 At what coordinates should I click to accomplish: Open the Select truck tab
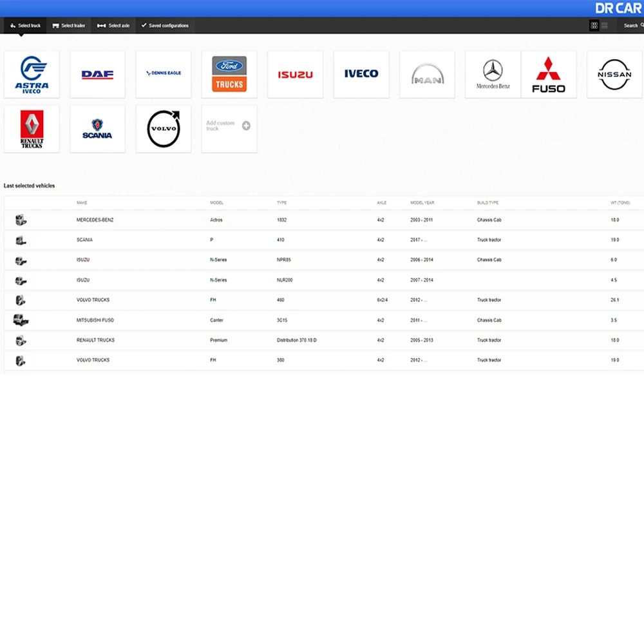pos(25,26)
